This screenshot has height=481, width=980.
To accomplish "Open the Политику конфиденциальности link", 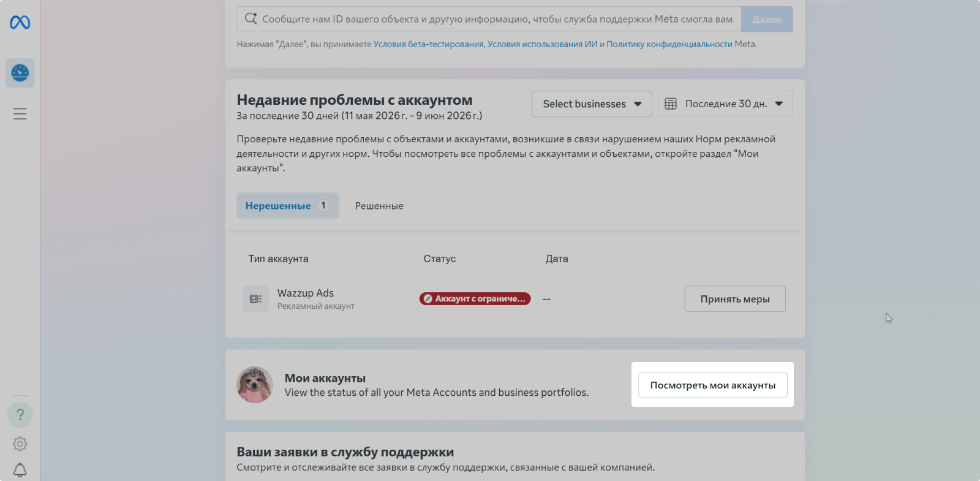I will (x=669, y=44).
